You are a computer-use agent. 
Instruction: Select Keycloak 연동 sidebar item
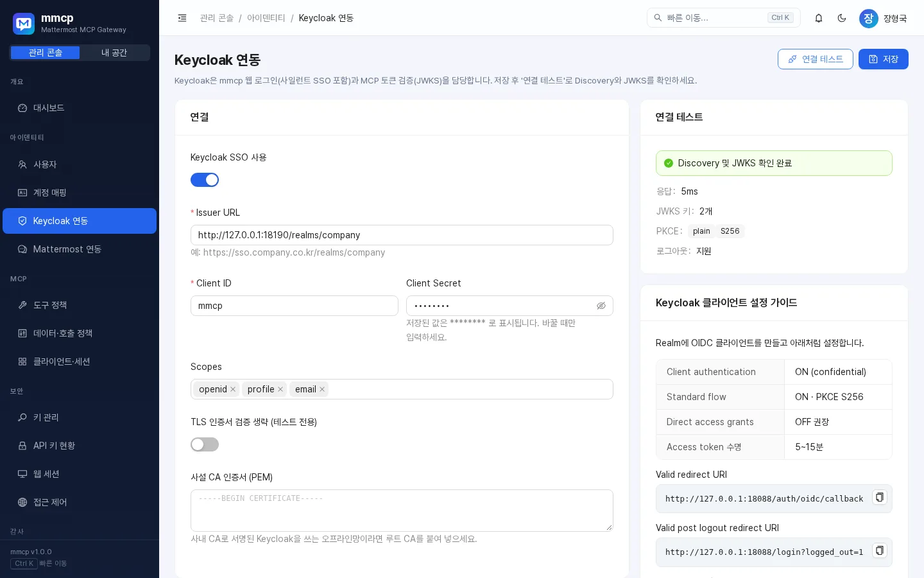[80, 221]
